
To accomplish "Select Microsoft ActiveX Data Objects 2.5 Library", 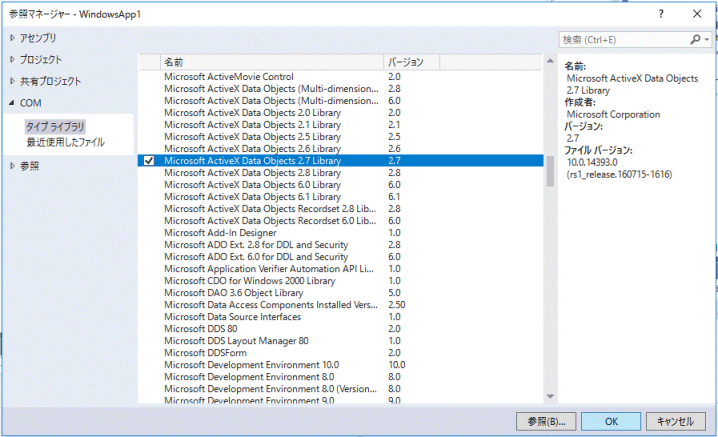I will 340,137.
